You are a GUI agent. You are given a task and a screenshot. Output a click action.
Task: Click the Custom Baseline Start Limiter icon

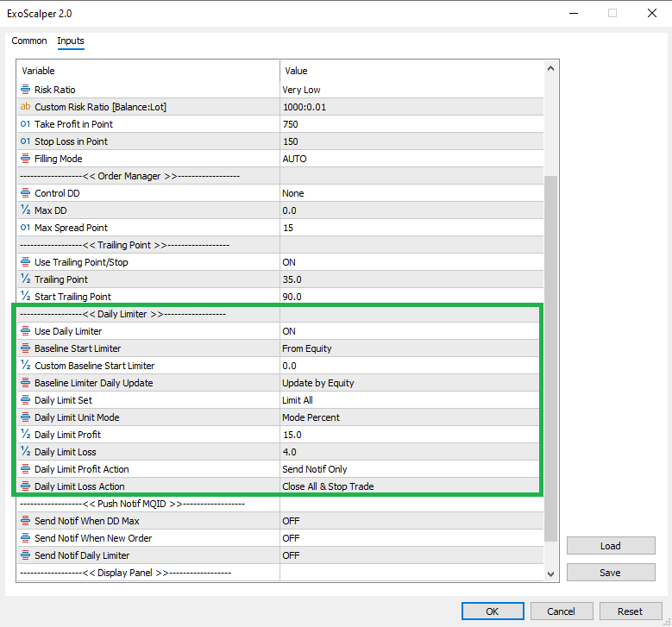pyautogui.click(x=25, y=365)
